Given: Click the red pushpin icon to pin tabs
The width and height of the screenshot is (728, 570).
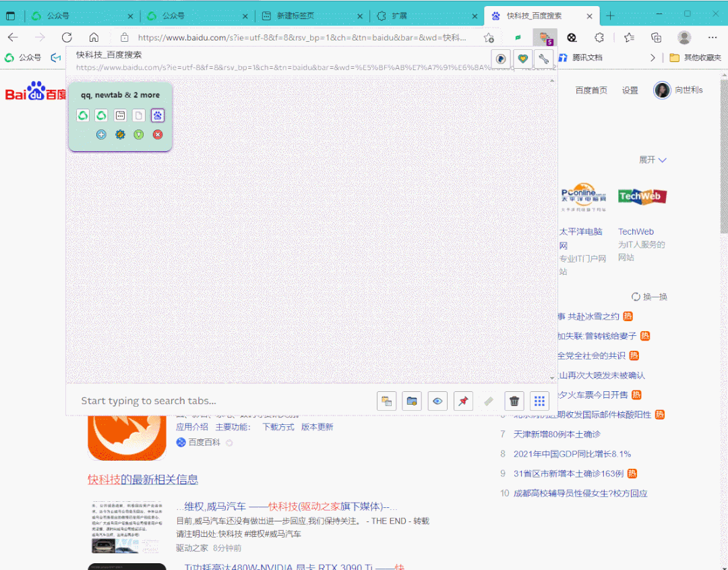Looking at the screenshot, I should tap(463, 401).
